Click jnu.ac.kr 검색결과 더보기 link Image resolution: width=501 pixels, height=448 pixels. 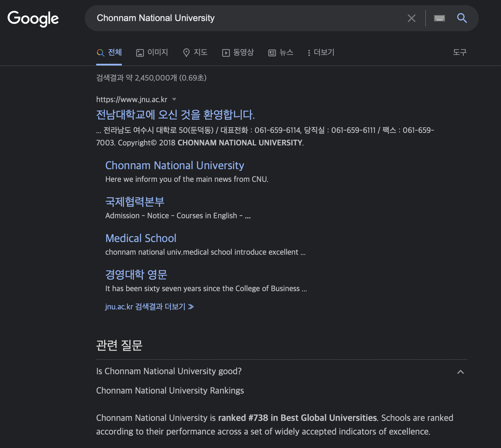coord(149,307)
